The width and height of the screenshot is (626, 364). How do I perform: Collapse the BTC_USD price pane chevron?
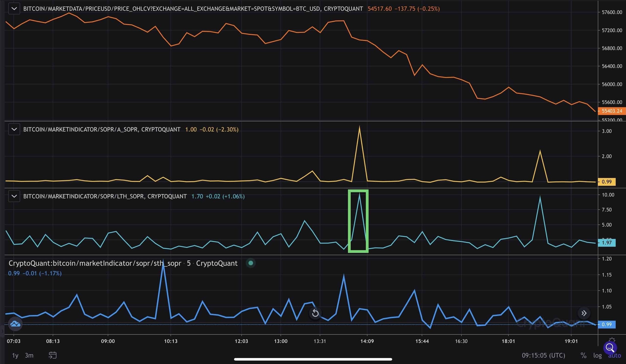[x=14, y=9]
